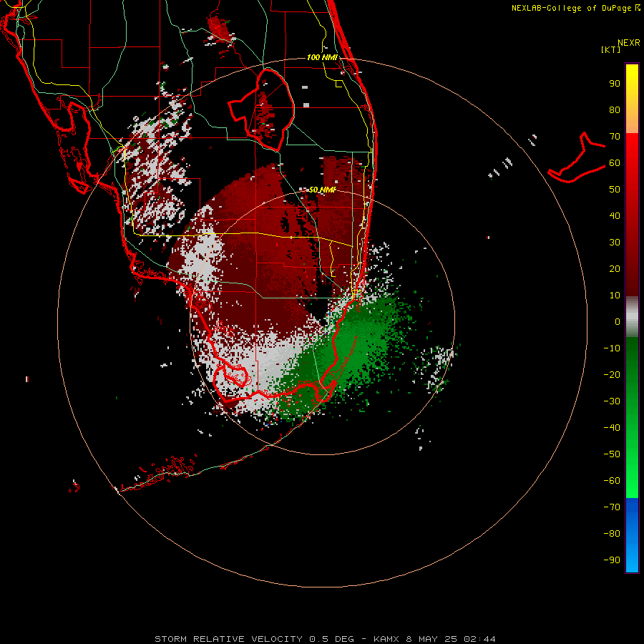This screenshot has height=644, width=644.
Task: Click the -80 scale label
Action: [x=612, y=534]
